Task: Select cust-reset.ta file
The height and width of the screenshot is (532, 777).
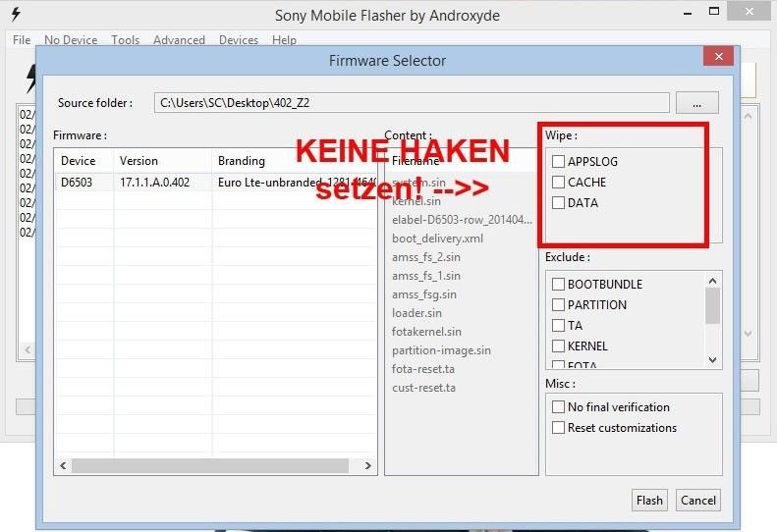Action: coord(423,388)
